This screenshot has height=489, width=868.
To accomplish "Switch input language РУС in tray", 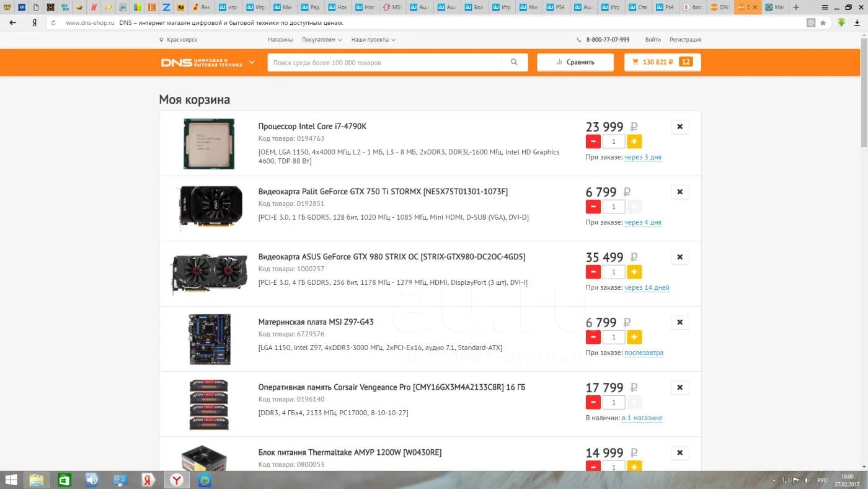I will tap(822, 480).
